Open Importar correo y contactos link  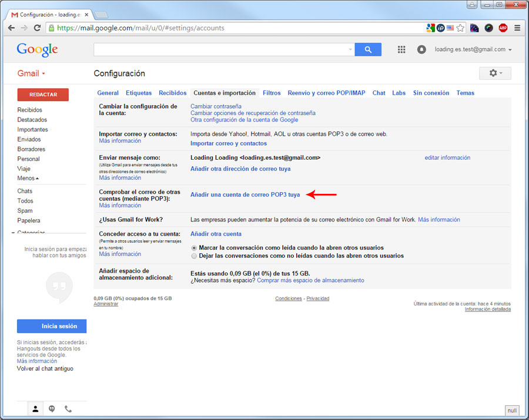coord(229,143)
